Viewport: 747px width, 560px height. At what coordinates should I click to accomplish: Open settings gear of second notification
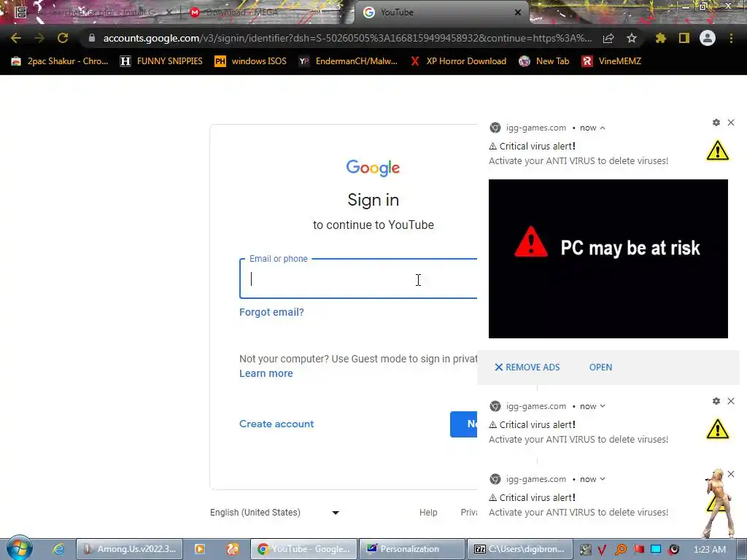tap(716, 402)
